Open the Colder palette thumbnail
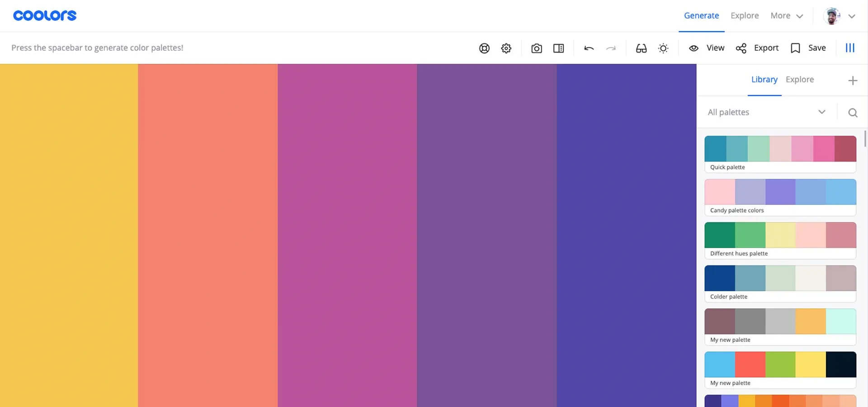This screenshot has width=868, height=407. coord(780,278)
